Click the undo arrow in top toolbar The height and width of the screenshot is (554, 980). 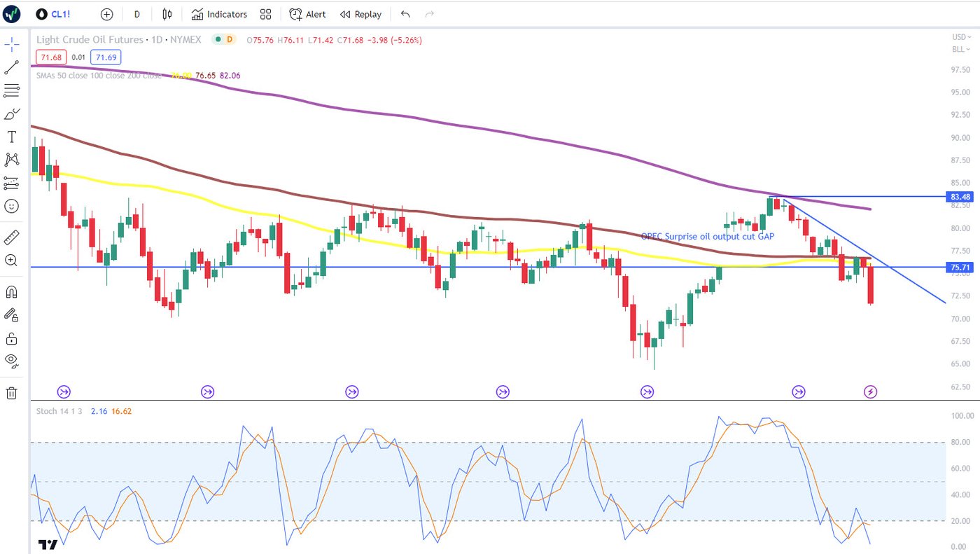tap(405, 14)
